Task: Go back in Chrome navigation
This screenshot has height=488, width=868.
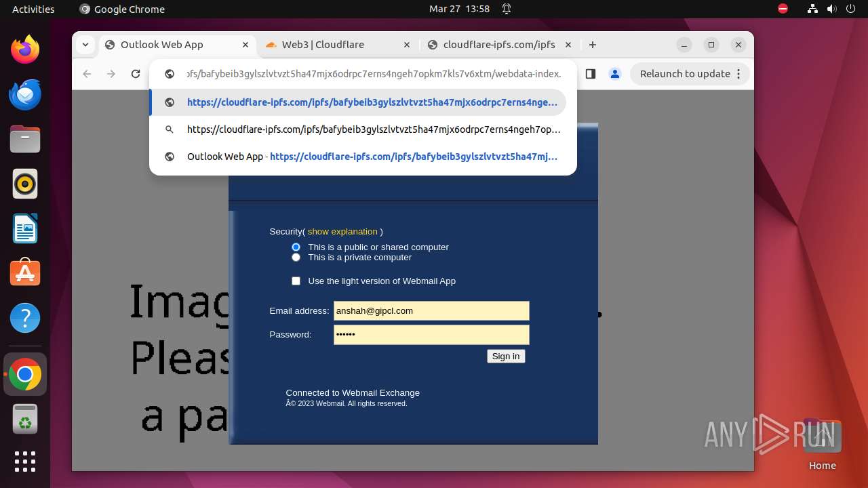Action: click(x=87, y=74)
